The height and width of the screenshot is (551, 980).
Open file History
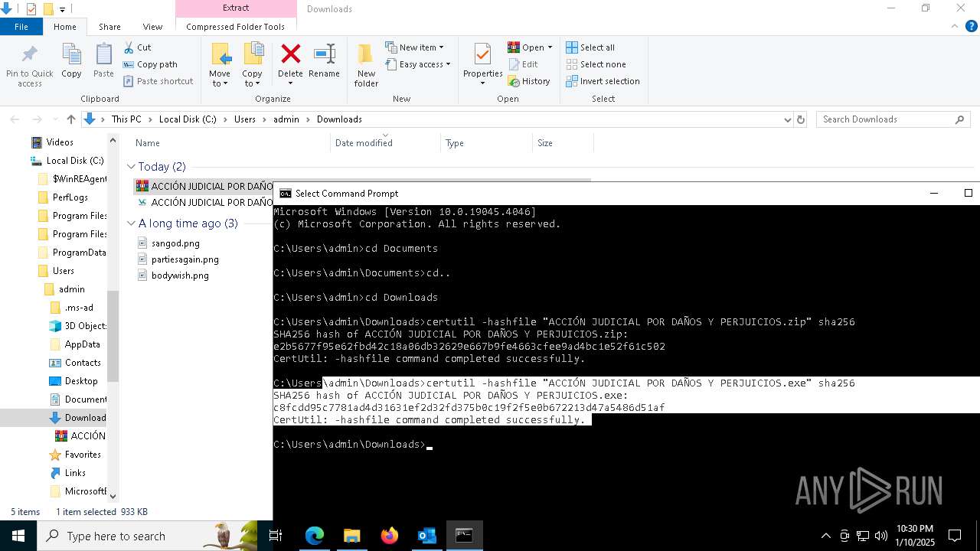(529, 81)
